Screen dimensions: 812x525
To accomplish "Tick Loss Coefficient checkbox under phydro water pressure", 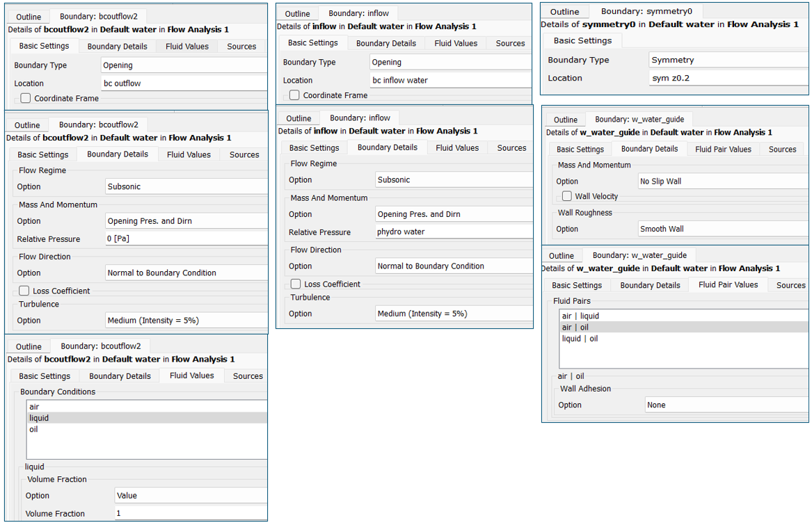I will pos(295,284).
